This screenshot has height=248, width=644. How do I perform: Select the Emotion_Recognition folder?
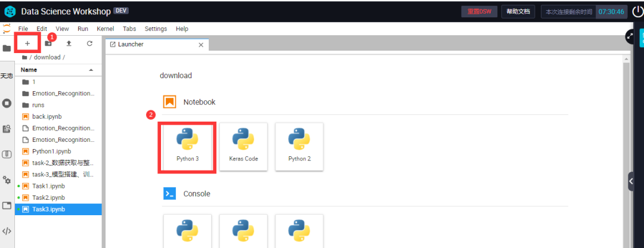[x=58, y=93]
